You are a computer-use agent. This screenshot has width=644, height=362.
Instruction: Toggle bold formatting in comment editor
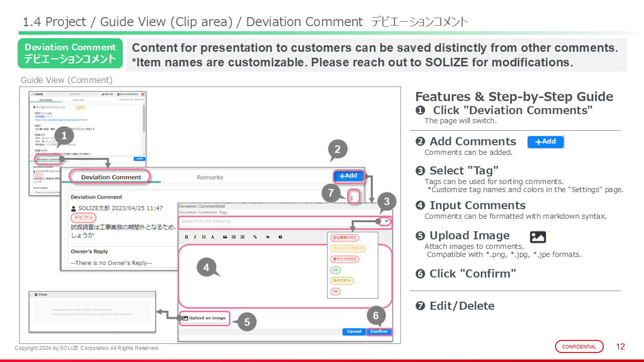point(187,237)
